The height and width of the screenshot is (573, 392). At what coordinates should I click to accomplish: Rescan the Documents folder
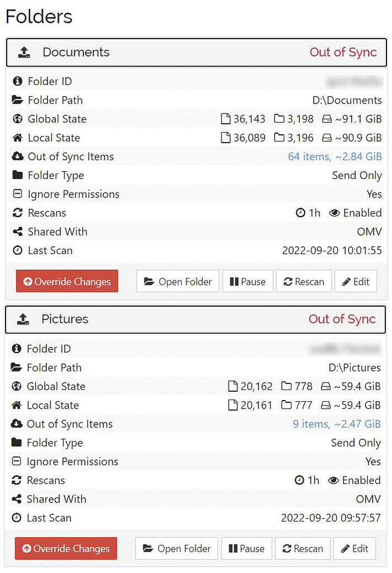[304, 281]
